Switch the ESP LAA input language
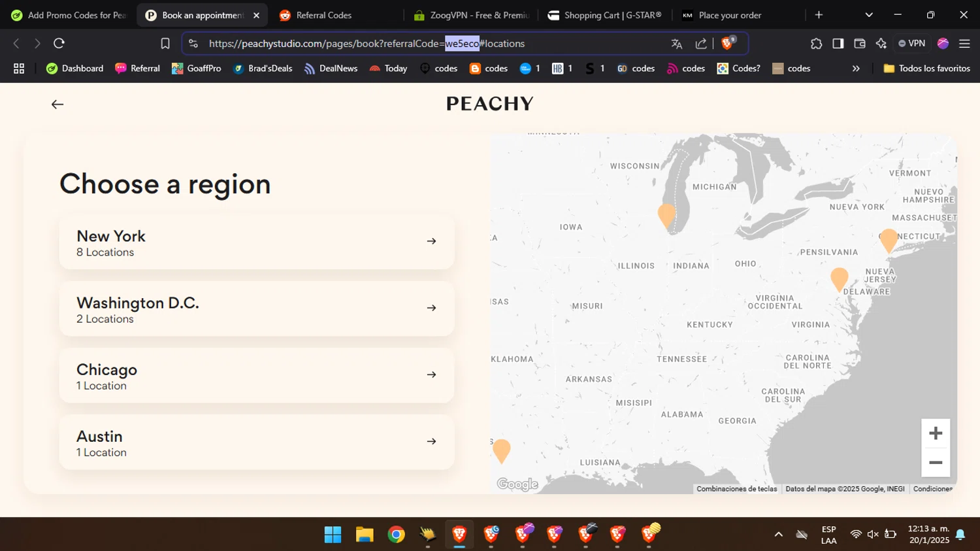 (x=828, y=535)
